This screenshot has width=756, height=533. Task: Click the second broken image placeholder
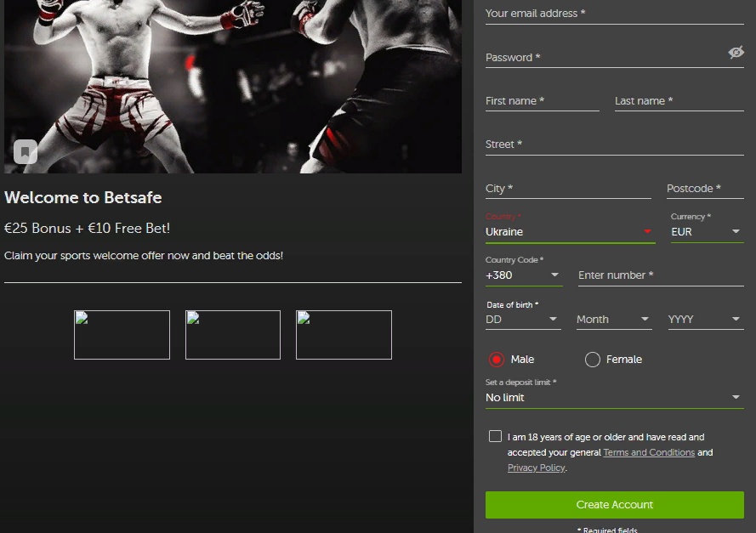[233, 335]
